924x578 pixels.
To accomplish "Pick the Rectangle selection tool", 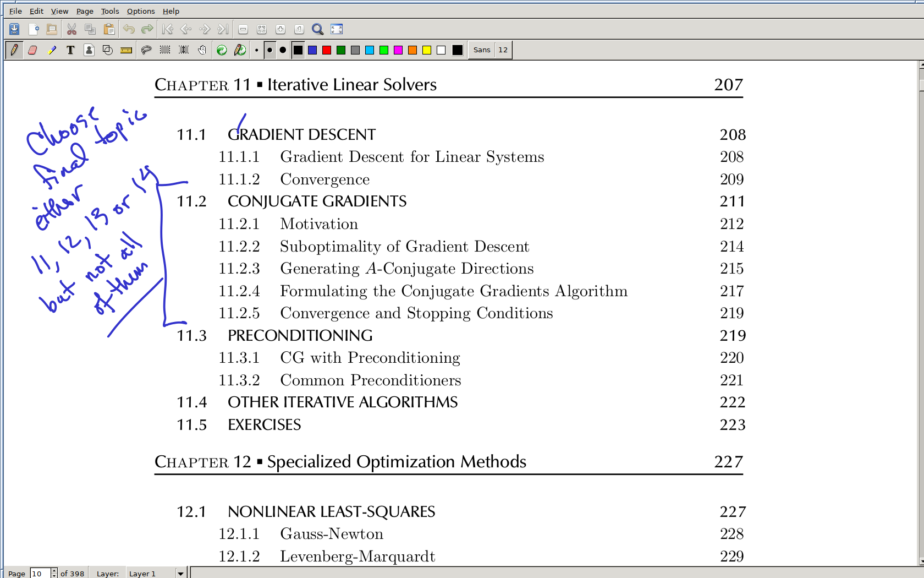I will pos(165,50).
